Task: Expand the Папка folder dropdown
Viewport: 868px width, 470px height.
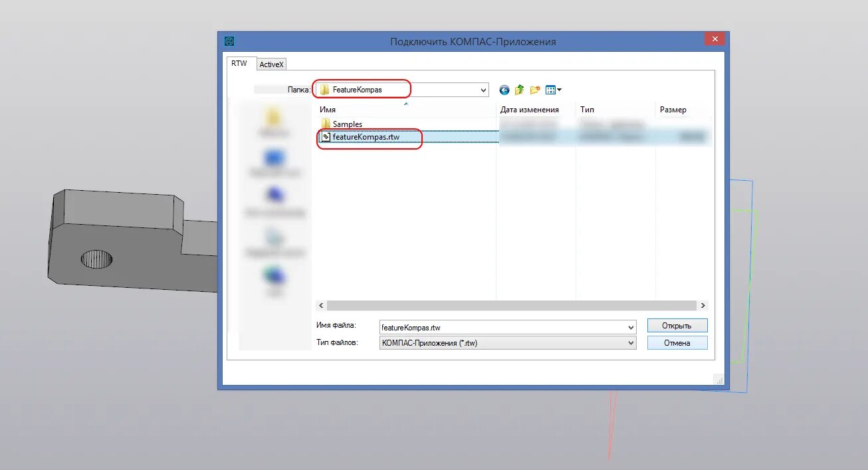Action: pyautogui.click(x=483, y=90)
